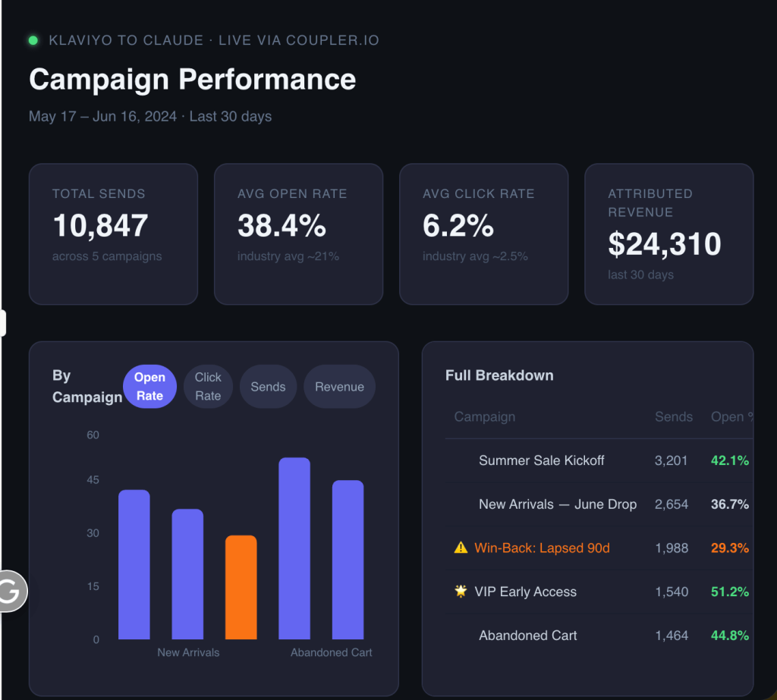Show Revenue in the By Campaign chart
Screen dimensions: 777x700
point(339,387)
